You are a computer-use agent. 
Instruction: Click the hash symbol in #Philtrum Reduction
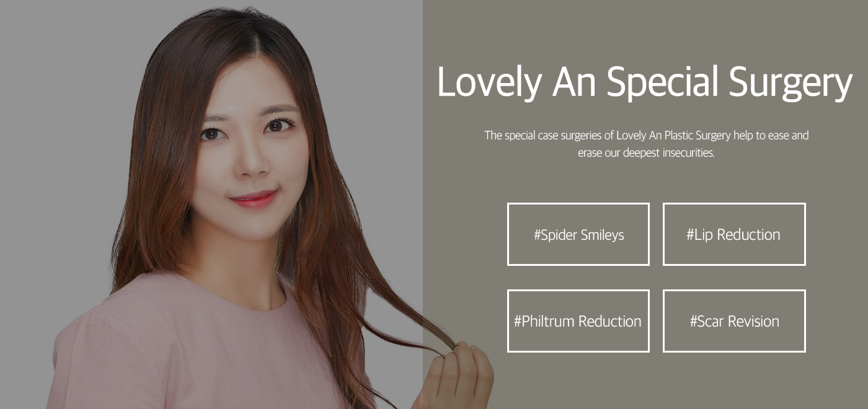(x=518, y=322)
